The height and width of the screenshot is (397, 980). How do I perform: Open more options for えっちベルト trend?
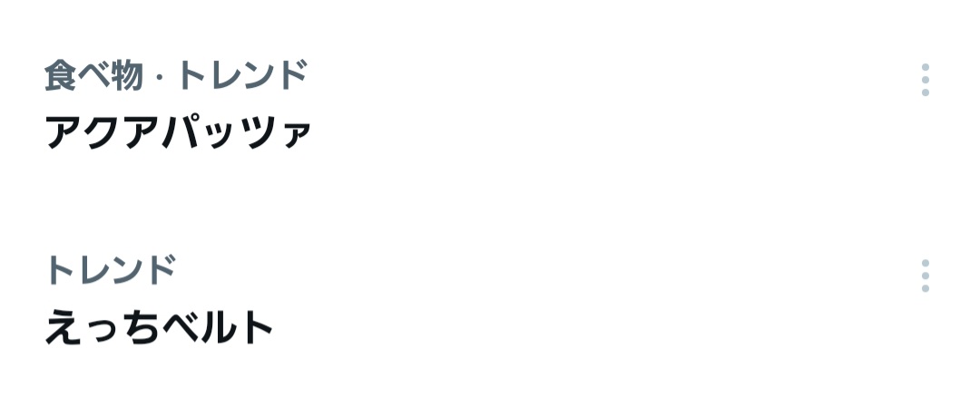click(x=925, y=276)
